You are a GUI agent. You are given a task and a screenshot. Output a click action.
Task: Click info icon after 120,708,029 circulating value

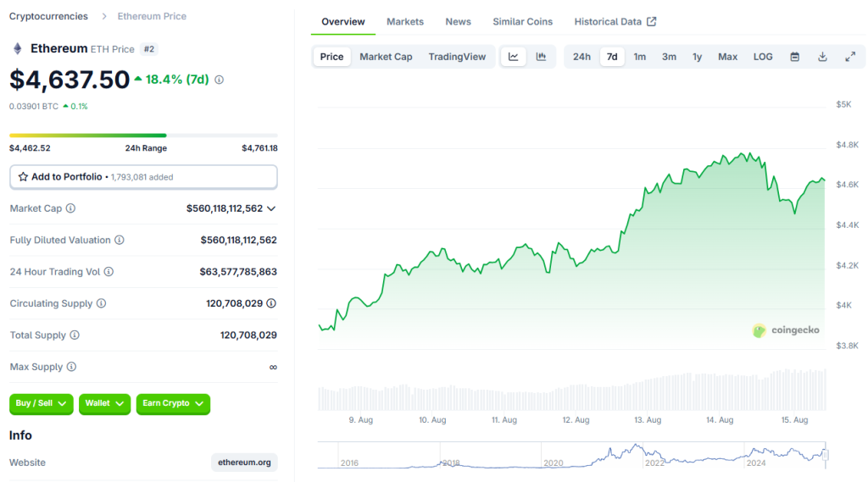pyautogui.click(x=271, y=303)
